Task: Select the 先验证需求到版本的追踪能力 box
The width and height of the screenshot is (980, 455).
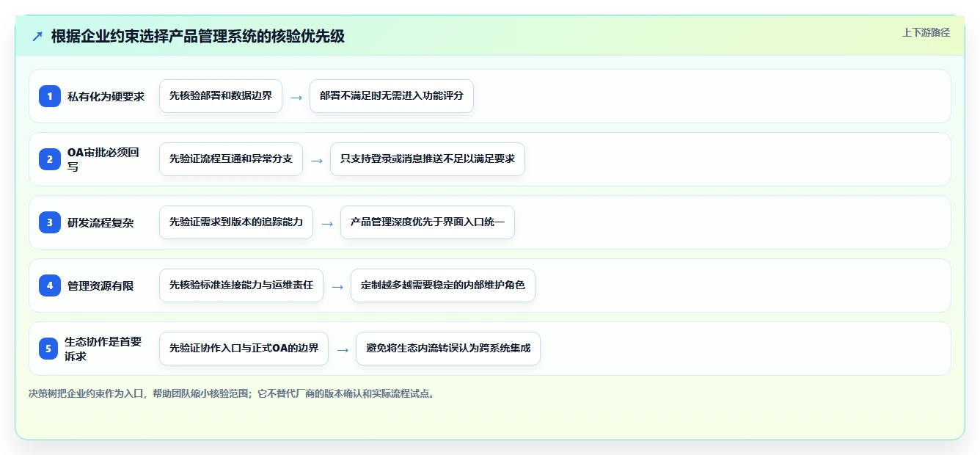Action: [x=236, y=222]
